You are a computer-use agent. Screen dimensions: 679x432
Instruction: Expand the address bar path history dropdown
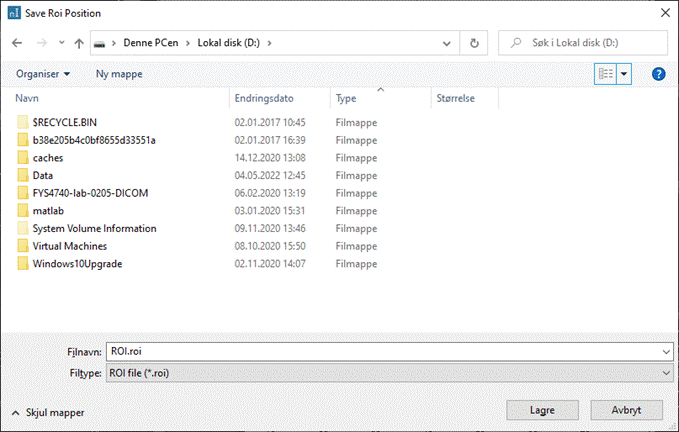(x=449, y=44)
